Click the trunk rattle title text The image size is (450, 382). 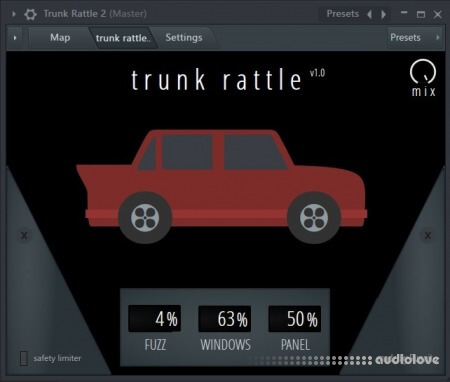coord(216,80)
